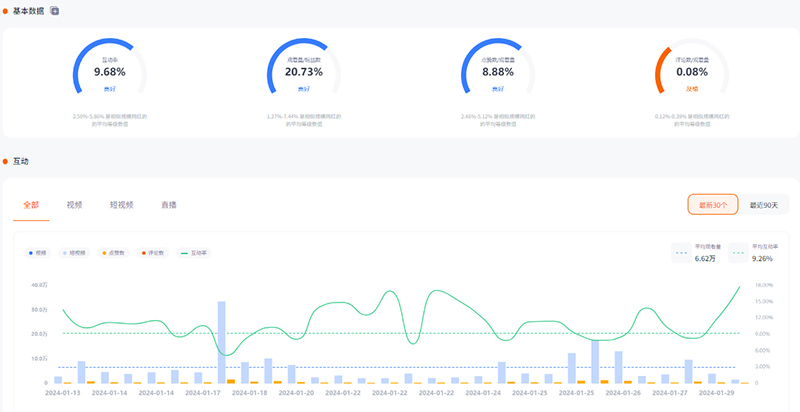Toggle the 互动率 line legend

(192, 253)
